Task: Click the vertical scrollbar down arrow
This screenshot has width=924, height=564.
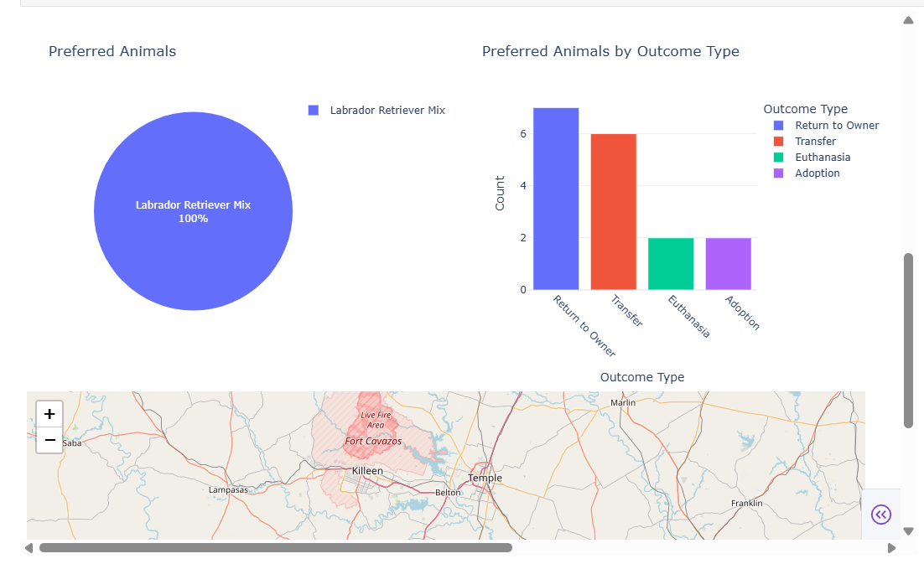Action: tap(908, 531)
